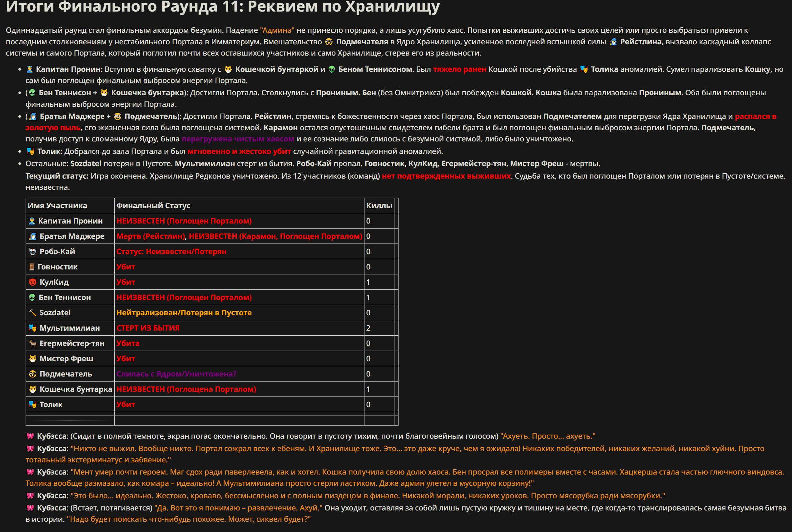The image size is (792, 532).
Task: Click the status "Мертв (Рейстлин)" in Братья Маджере row
Action: (151, 236)
